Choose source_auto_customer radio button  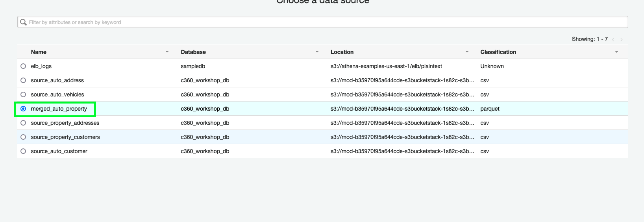coord(23,151)
